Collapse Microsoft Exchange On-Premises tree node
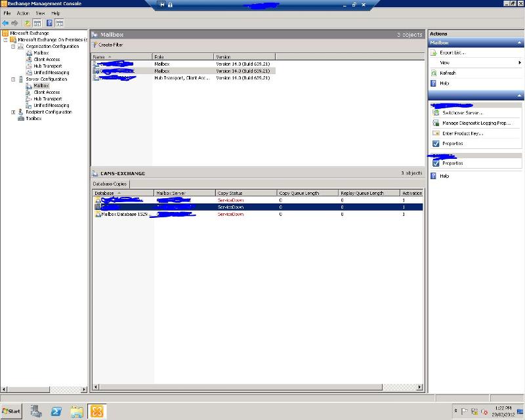Screen dimensions: 525x420 click(5, 40)
